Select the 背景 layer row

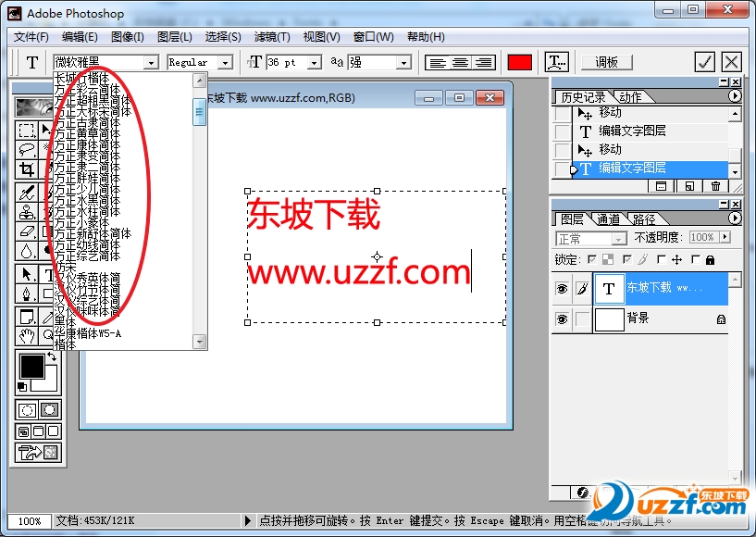[639, 318]
